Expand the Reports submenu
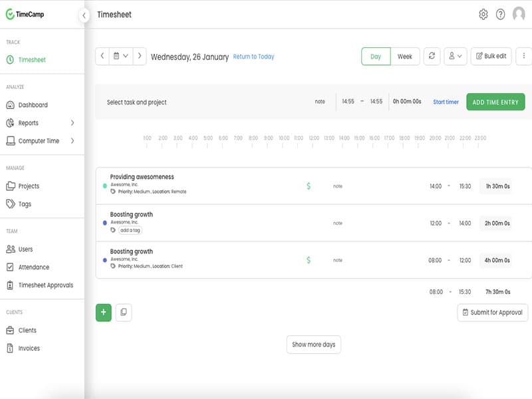The image size is (532, 399). (72, 123)
